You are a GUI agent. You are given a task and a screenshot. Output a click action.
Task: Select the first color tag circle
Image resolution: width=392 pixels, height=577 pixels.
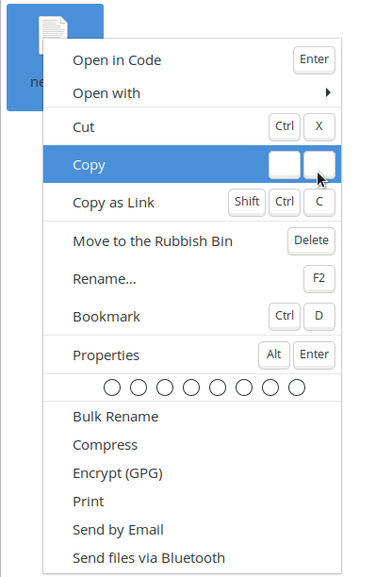112,387
